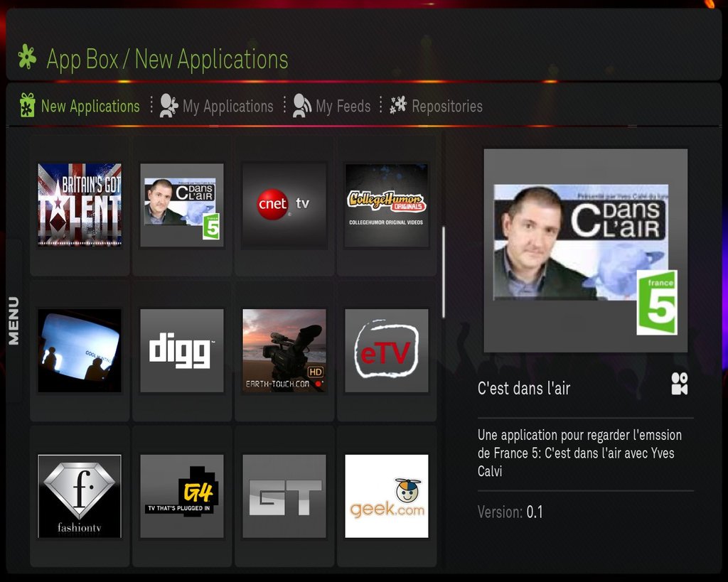
Task: Open the digg application tile
Action: [x=182, y=350]
